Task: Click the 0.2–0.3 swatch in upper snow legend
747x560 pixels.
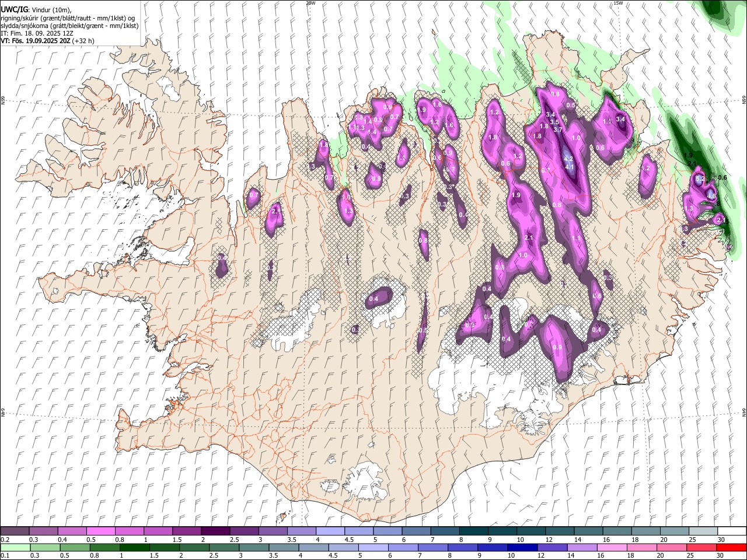Action: click(x=15, y=531)
